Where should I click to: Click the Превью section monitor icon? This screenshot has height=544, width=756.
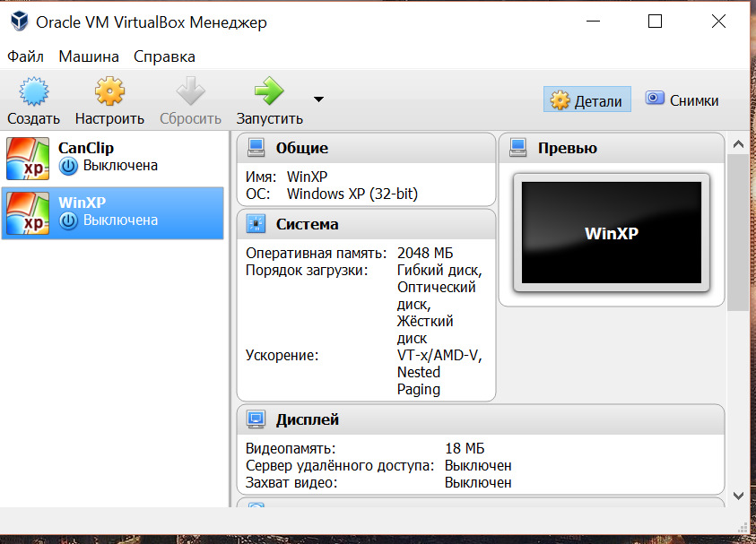tap(517, 148)
